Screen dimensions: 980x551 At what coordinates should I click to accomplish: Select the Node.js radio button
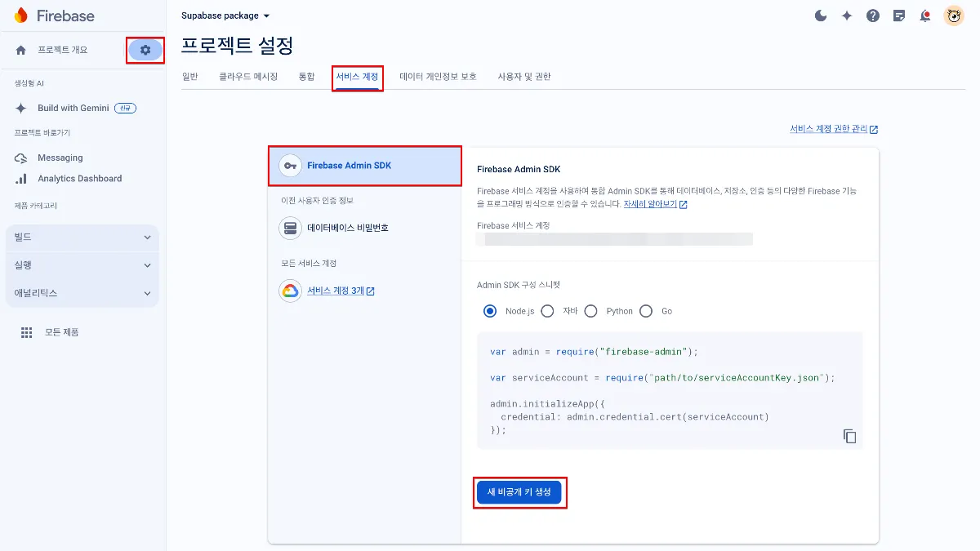[x=490, y=311]
